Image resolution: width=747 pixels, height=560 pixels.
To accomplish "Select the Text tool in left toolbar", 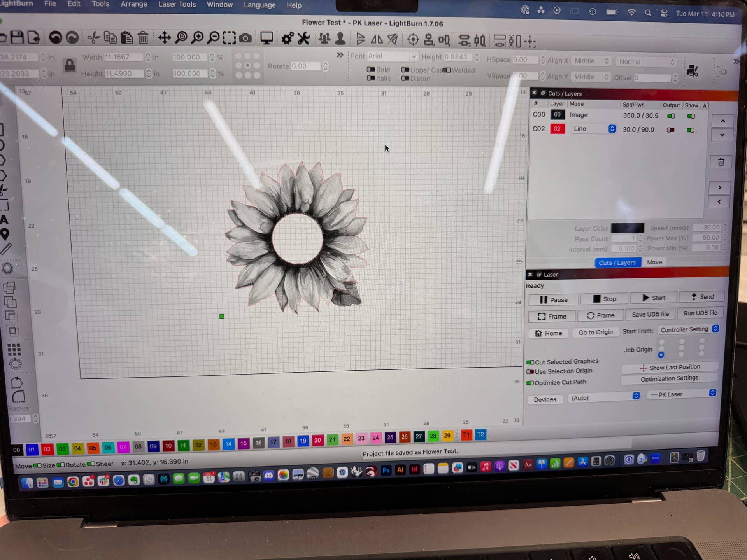I will point(4,220).
